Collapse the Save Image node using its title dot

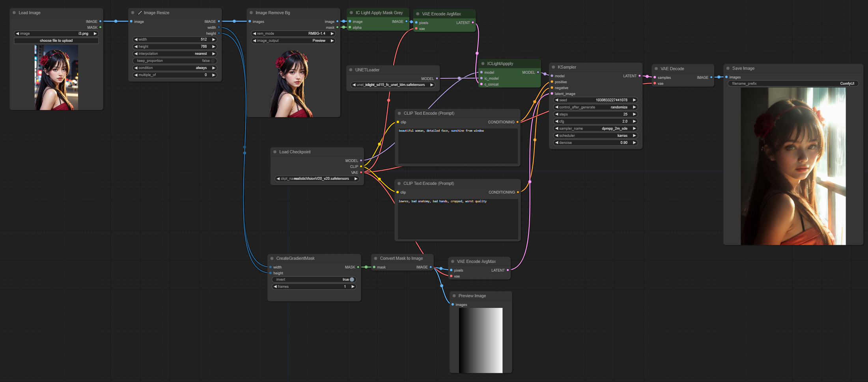(x=728, y=69)
